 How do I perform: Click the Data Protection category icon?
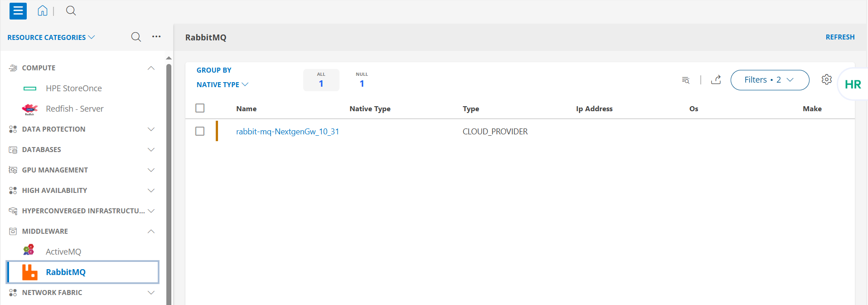13,129
